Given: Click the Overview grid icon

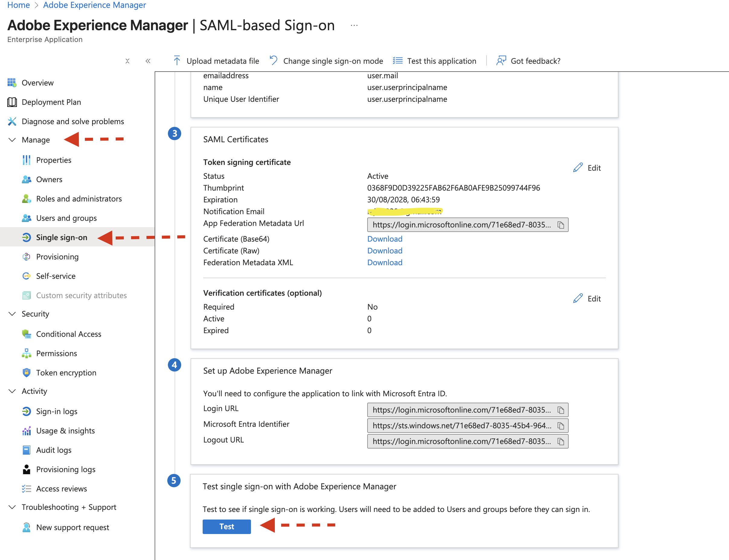Looking at the screenshot, I should click(12, 82).
